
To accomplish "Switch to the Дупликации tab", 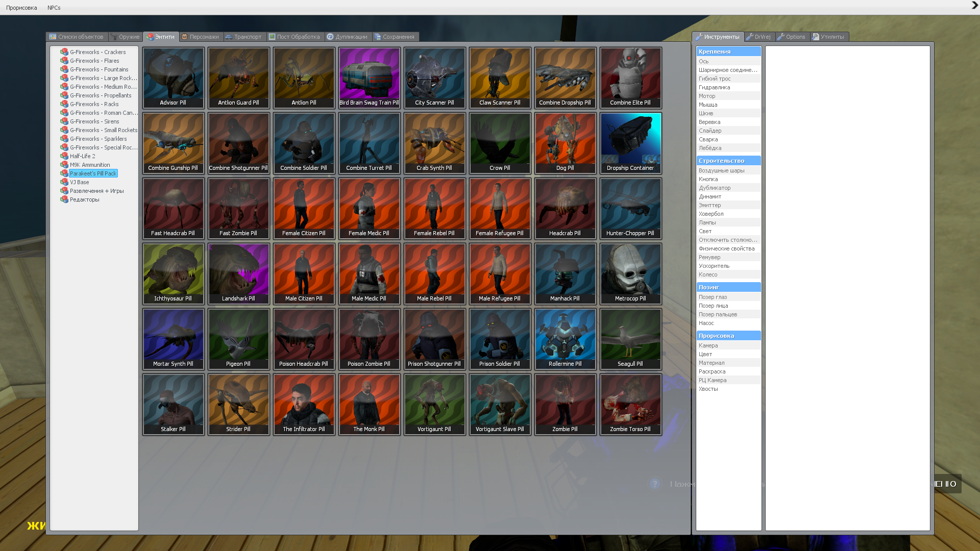I will point(348,37).
